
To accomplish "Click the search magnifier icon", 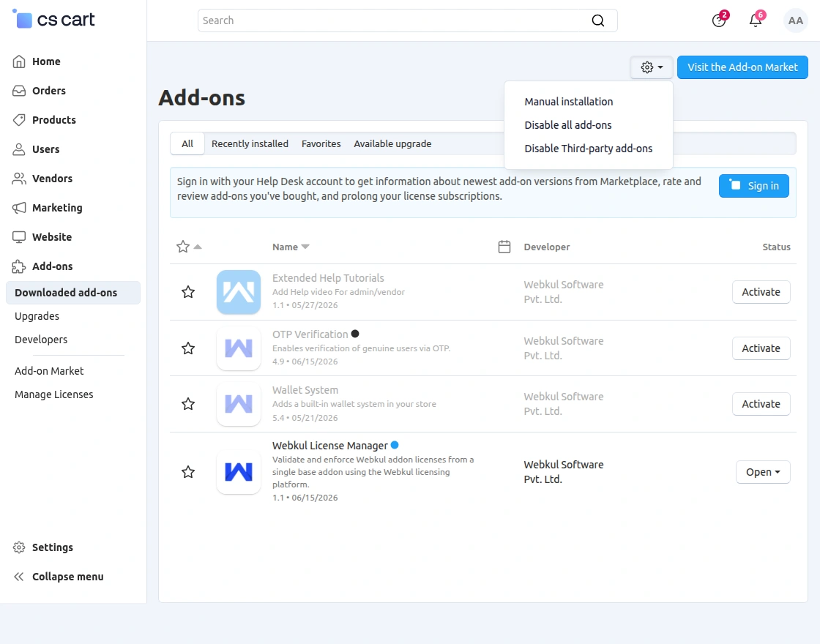I will [597, 20].
